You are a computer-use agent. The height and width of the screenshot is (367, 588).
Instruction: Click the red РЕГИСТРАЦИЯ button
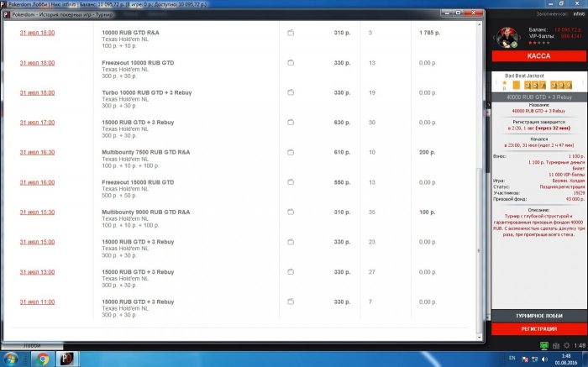[x=538, y=328]
